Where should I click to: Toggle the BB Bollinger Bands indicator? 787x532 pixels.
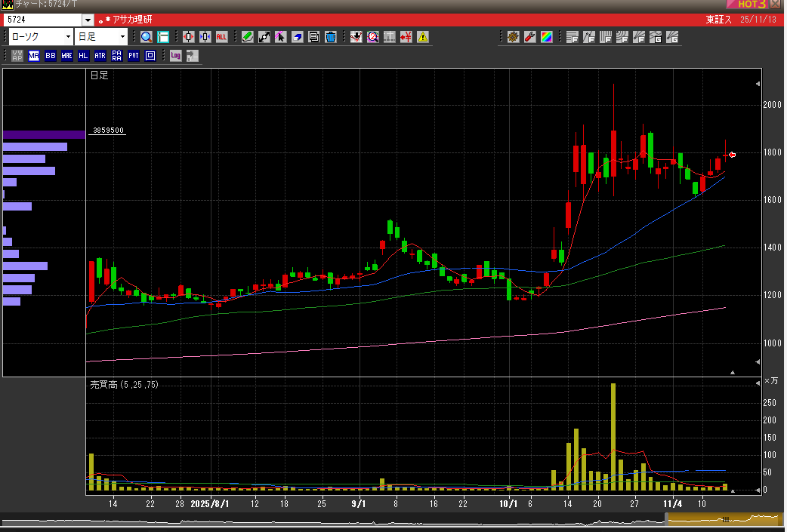point(51,55)
